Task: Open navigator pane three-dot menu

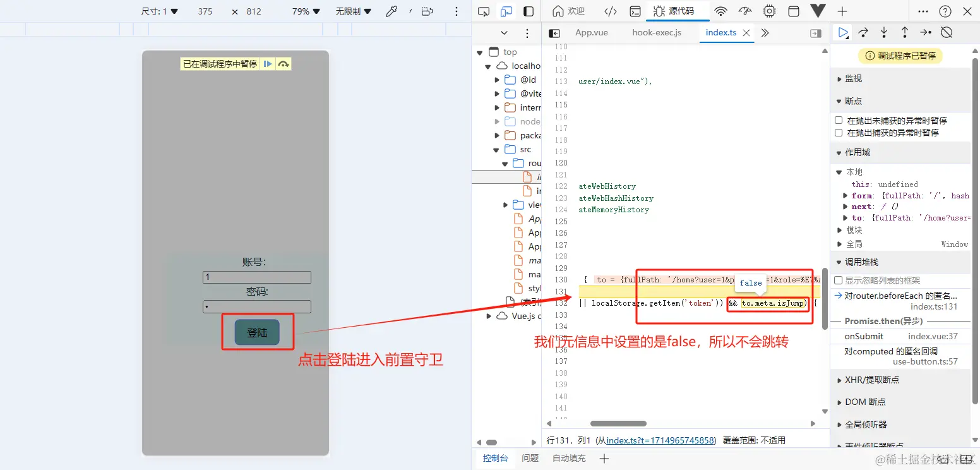Action: click(x=527, y=33)
